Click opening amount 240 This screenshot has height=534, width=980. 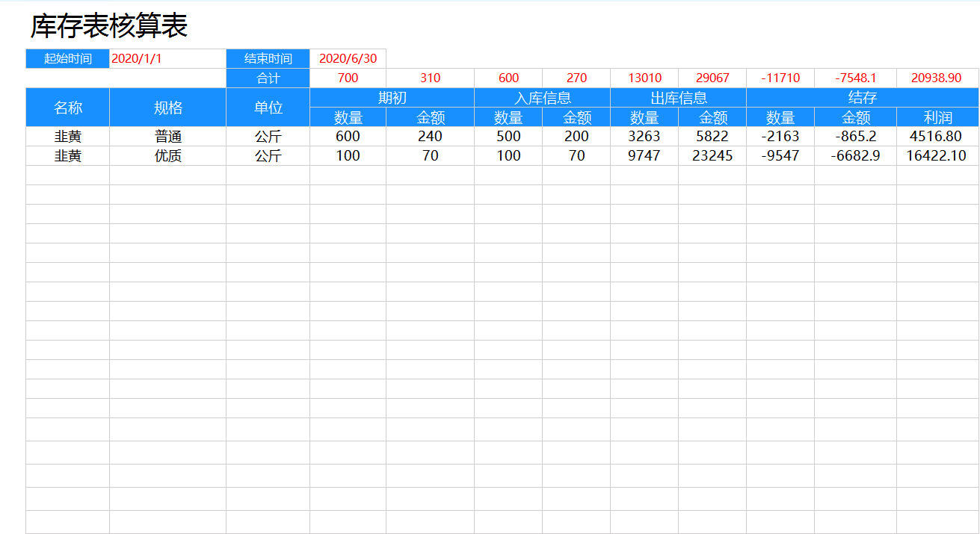[x=430, y=137]
